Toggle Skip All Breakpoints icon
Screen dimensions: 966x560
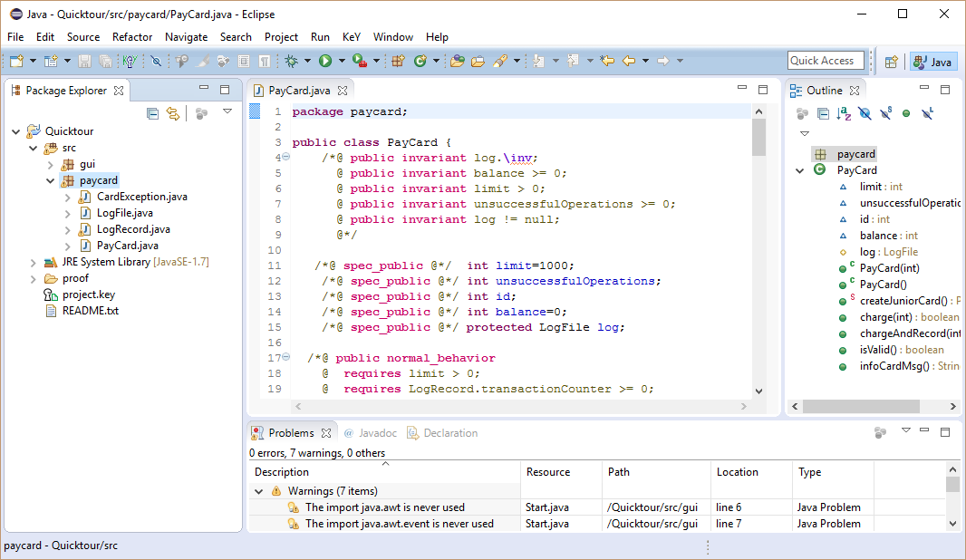[156, 61]
